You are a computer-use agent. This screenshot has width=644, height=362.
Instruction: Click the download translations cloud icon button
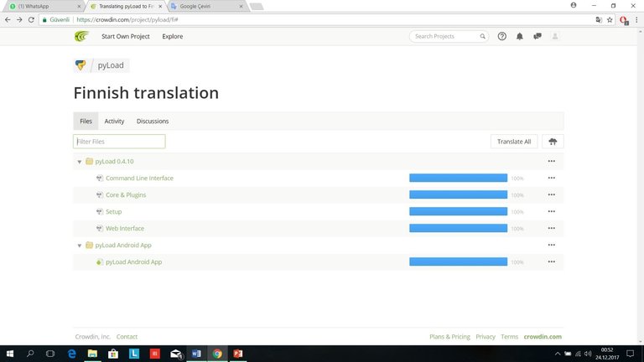tap(553, 142)
